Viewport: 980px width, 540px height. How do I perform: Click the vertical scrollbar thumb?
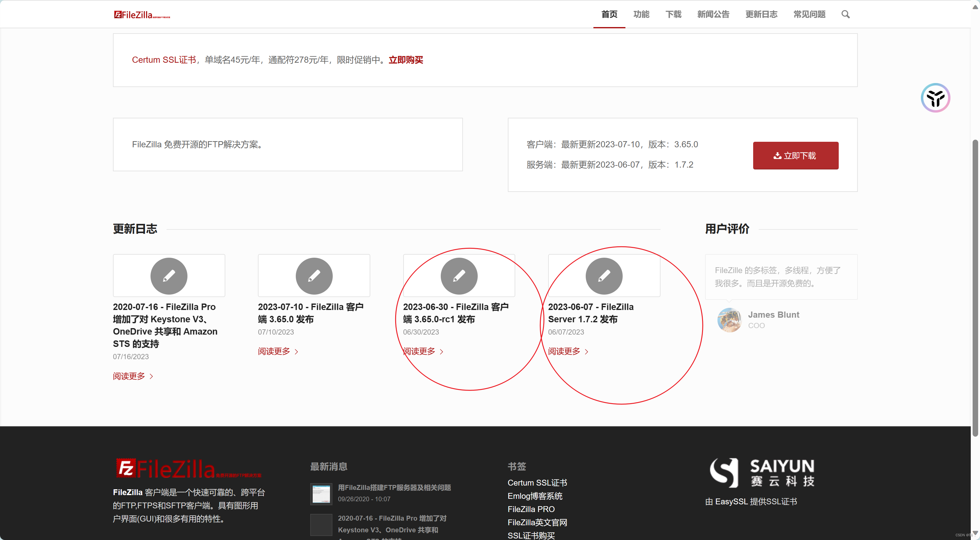coord(975,288)
